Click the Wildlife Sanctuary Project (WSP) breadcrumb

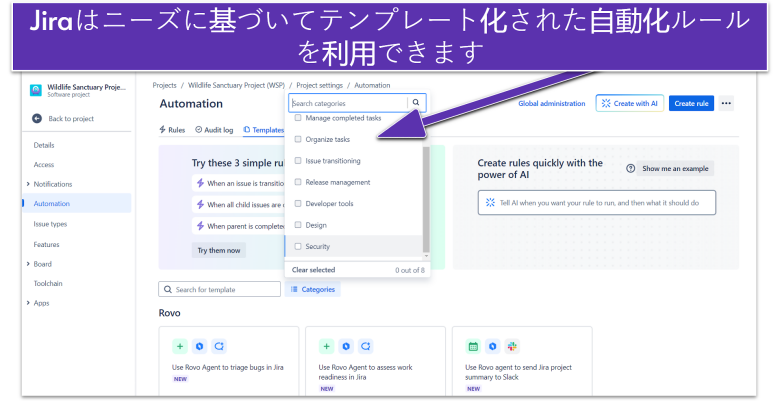pyautogui.click(x=236, y=85)
